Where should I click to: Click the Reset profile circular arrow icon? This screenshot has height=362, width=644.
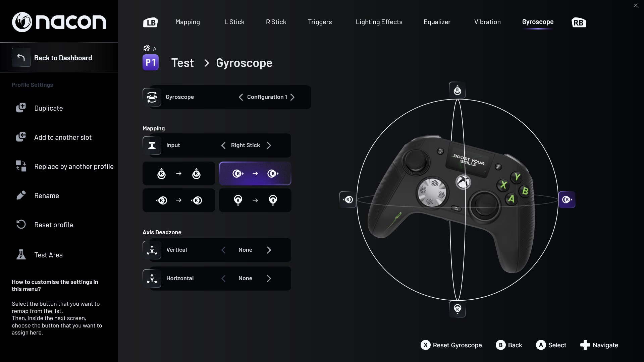[x=21, y=224]
